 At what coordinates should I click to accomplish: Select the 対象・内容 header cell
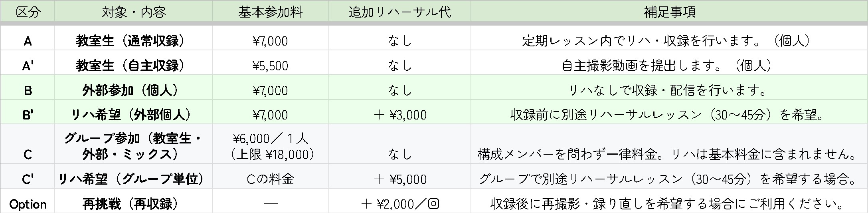(x=133, y=12)
